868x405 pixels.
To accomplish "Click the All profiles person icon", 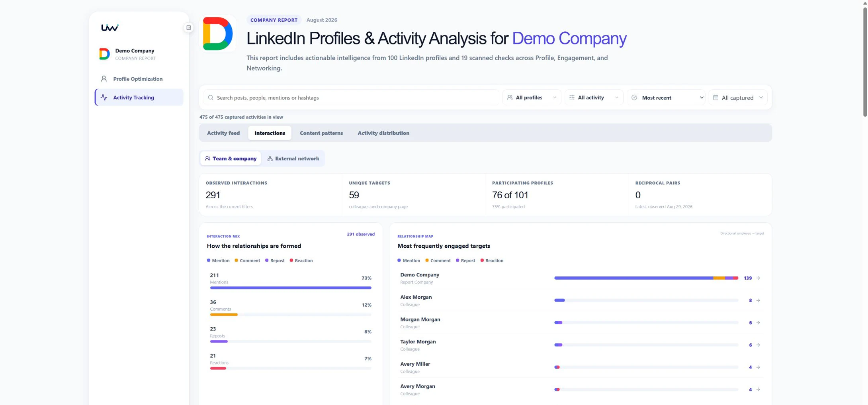I will point(510,98).
